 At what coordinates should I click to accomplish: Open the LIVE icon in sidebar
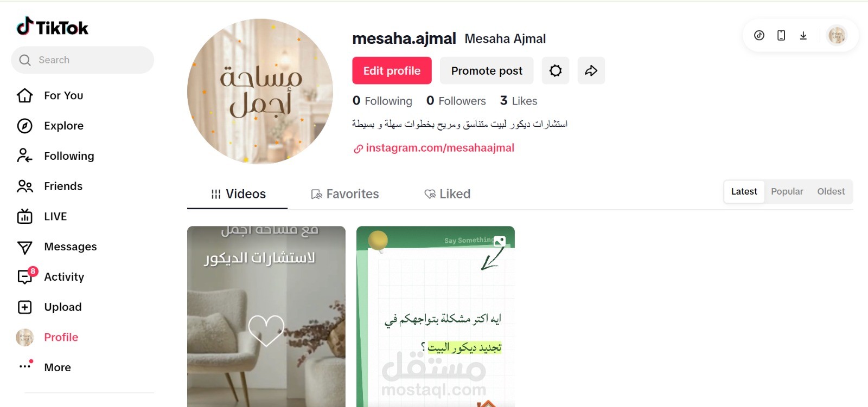pos(25,216)
